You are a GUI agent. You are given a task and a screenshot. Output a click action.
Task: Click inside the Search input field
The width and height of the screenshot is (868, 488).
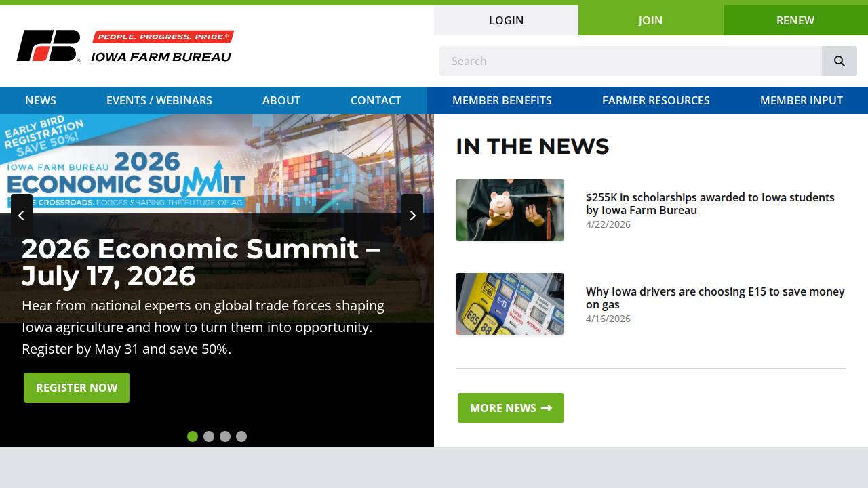[629, 61]
